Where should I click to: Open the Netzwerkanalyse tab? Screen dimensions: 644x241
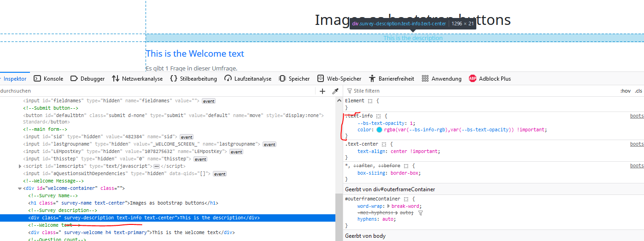pos(137,79)
